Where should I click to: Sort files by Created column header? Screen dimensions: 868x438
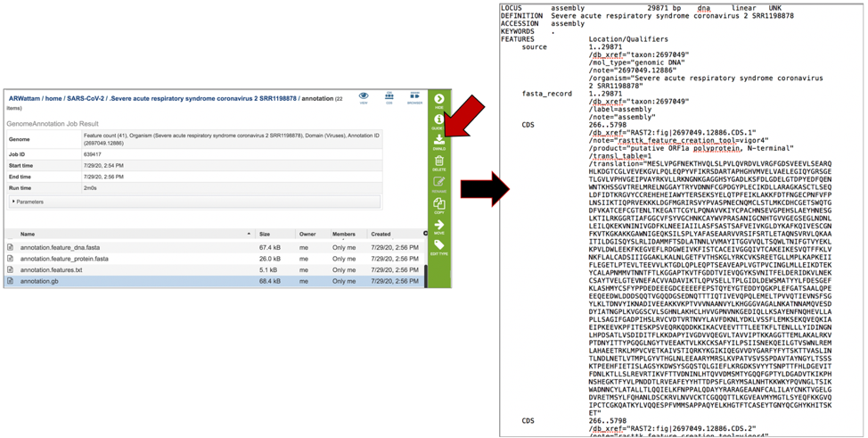coord(381,234)
